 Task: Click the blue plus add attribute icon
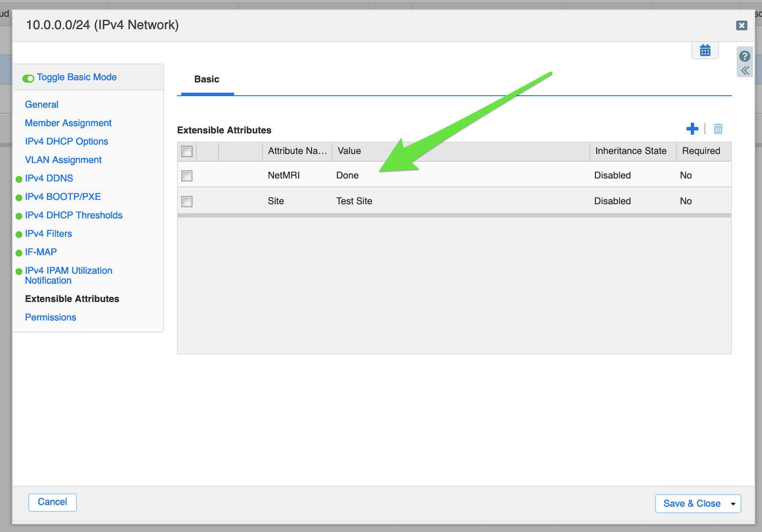(x=692, y=129)
